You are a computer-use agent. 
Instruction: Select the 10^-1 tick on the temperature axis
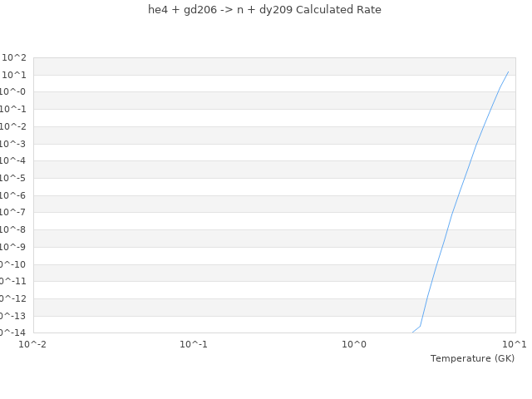click(x=194, y=343)
